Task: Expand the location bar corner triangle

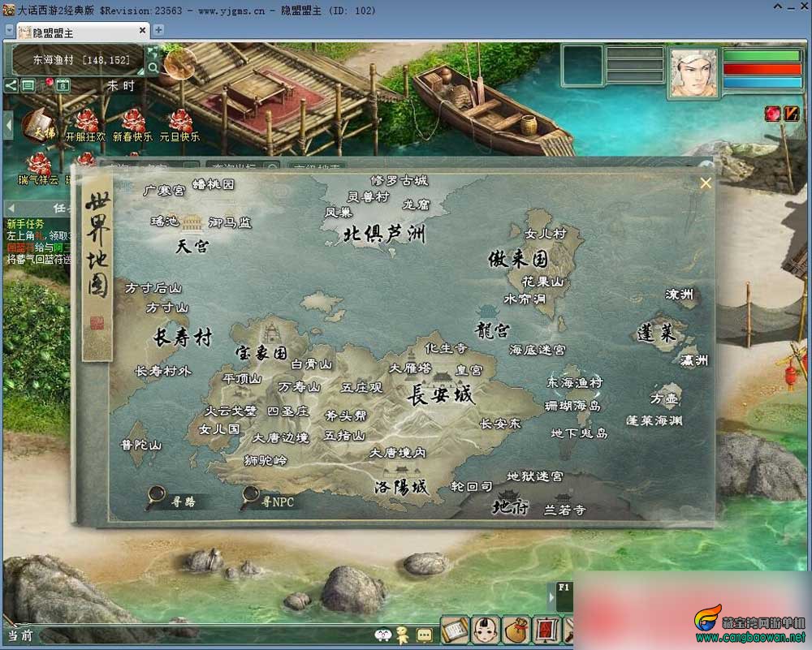Action: point(140,72)
